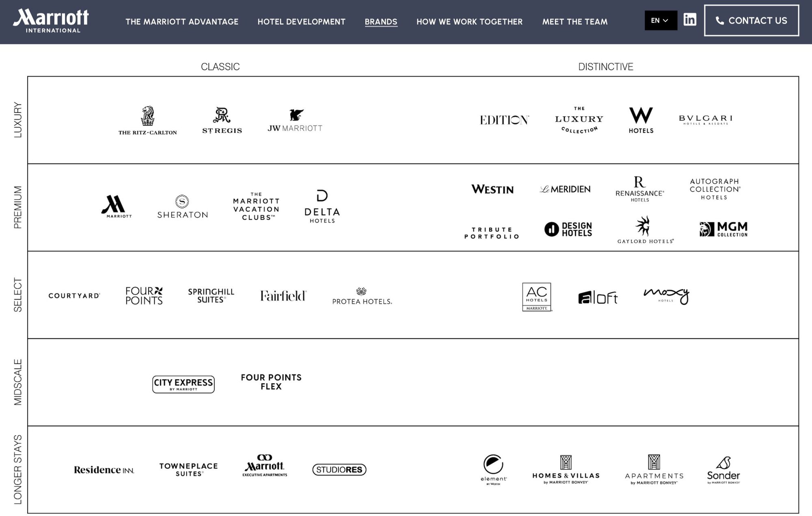Select the Aloft brand logo
Screen dimensions: 812x516
(598, 298)
